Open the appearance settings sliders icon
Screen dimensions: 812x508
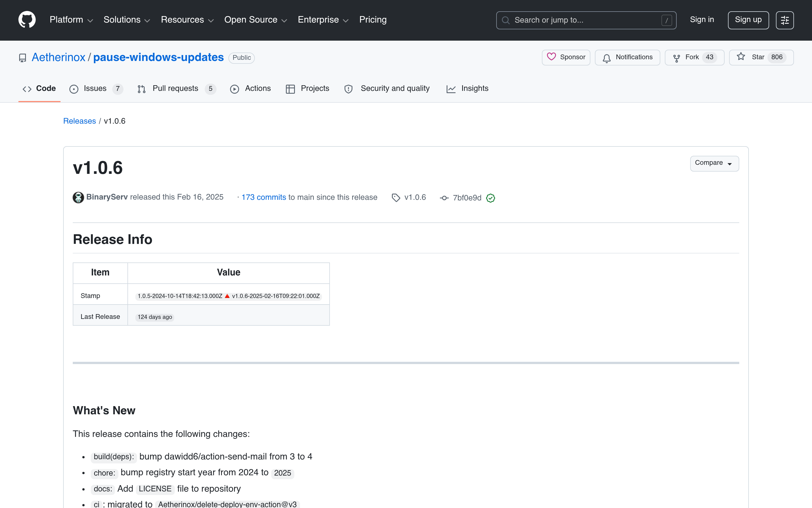[784, 20]
